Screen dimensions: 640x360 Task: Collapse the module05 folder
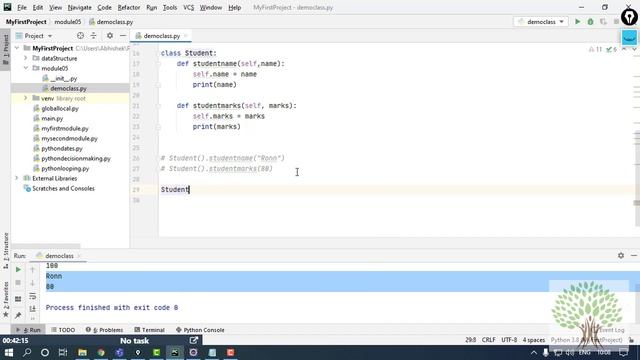coord(26,68)
